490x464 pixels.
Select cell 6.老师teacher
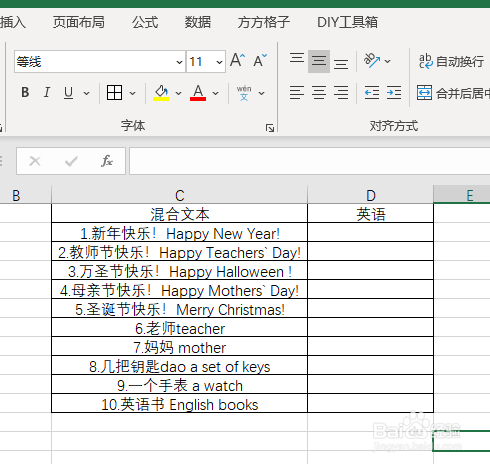[179, 327]
